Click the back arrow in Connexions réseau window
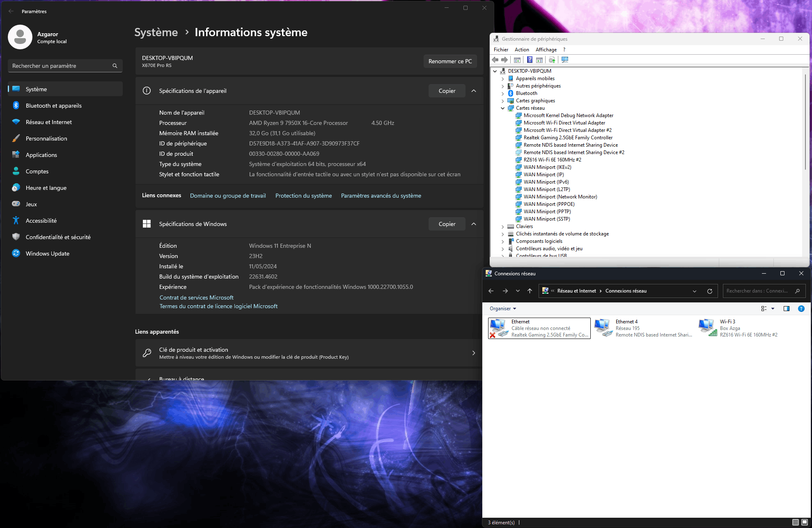Screen dimensions: 812x528 tap(491, 291)
